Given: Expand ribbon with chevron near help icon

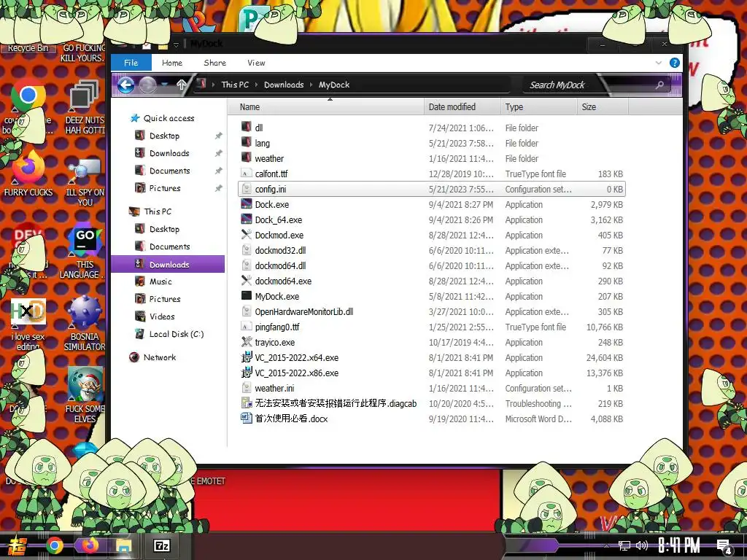Looking at the screenshot, I should (x=659, y=63).
